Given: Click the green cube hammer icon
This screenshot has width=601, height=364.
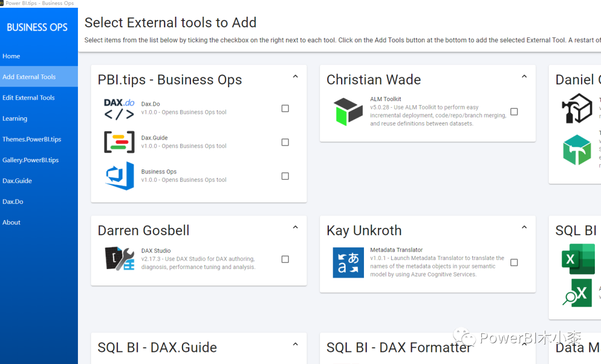Looking at the screenshot, I should [577, 149].
